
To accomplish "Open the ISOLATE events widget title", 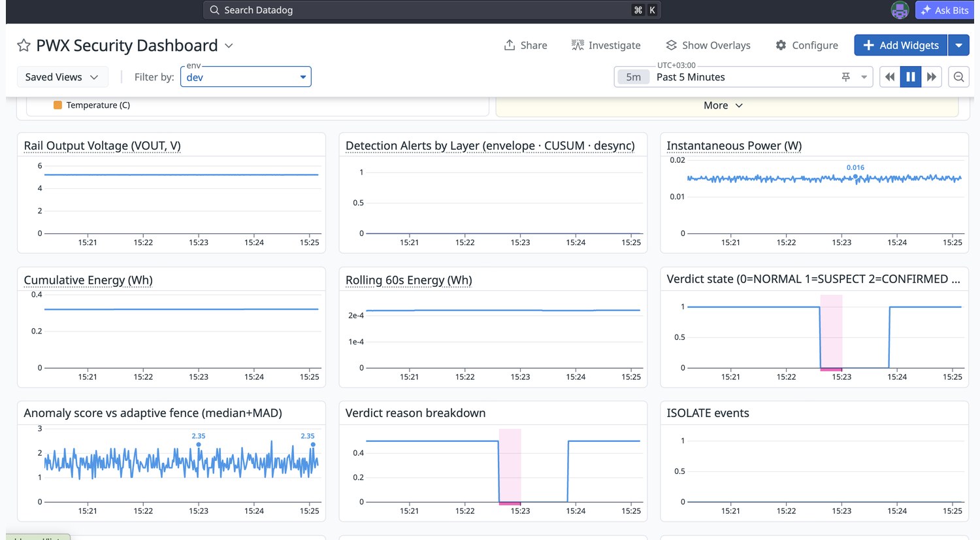I will (x=708, y=413).
